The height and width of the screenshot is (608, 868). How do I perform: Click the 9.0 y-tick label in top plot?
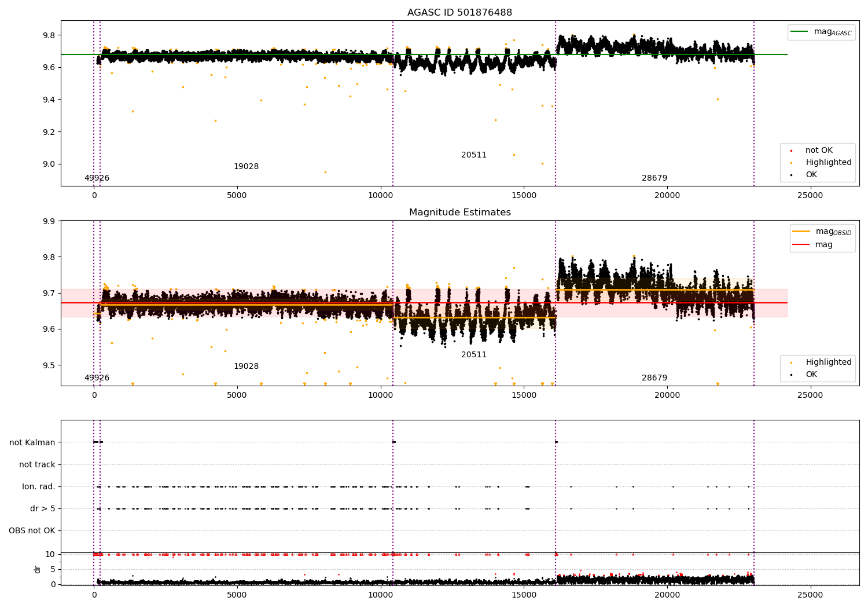click(49, 164)
